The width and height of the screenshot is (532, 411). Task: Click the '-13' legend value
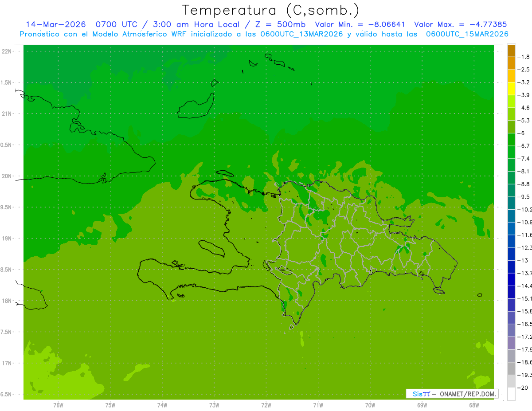coord(523,260)
